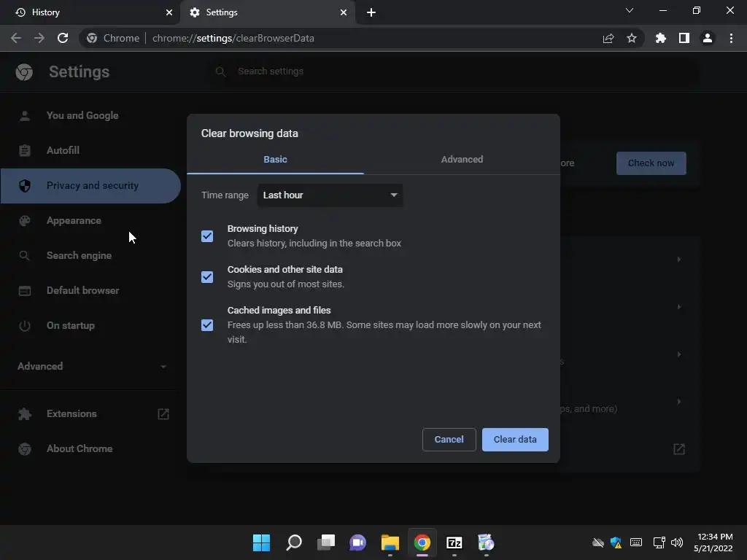Viewport: 747px width, 560px height.
Task: Open the share page icon in address bar
Action: coord(608,38)
